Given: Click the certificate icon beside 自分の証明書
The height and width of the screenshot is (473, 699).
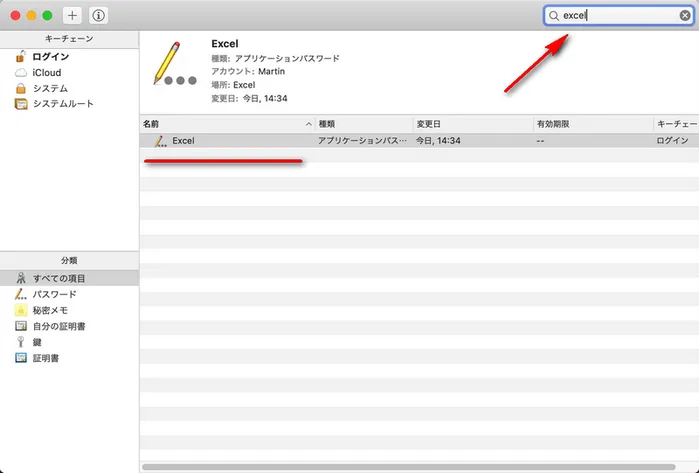Looking at the screenshot, I should (x=21, y=326).
